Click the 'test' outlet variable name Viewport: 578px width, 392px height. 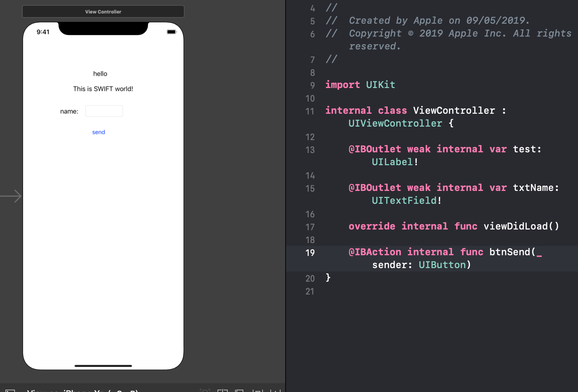(x=524, y=149)
